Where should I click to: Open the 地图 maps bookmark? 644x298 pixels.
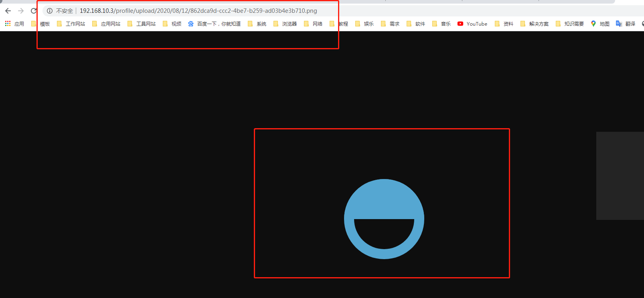pos(600,24)
